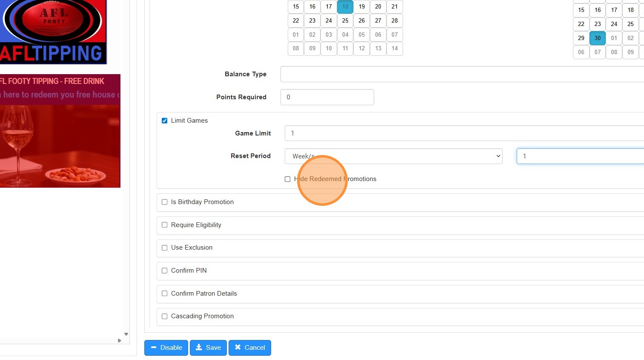Click the scroll down arrow in preview panel
This screenshot has width=644, height=360.
[x=126, y=334]
